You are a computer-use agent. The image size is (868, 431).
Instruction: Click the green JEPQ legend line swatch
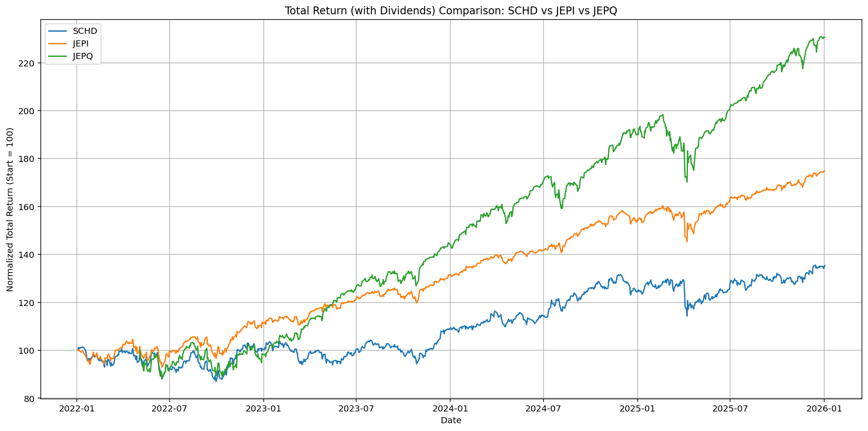[x=57, y=56]
